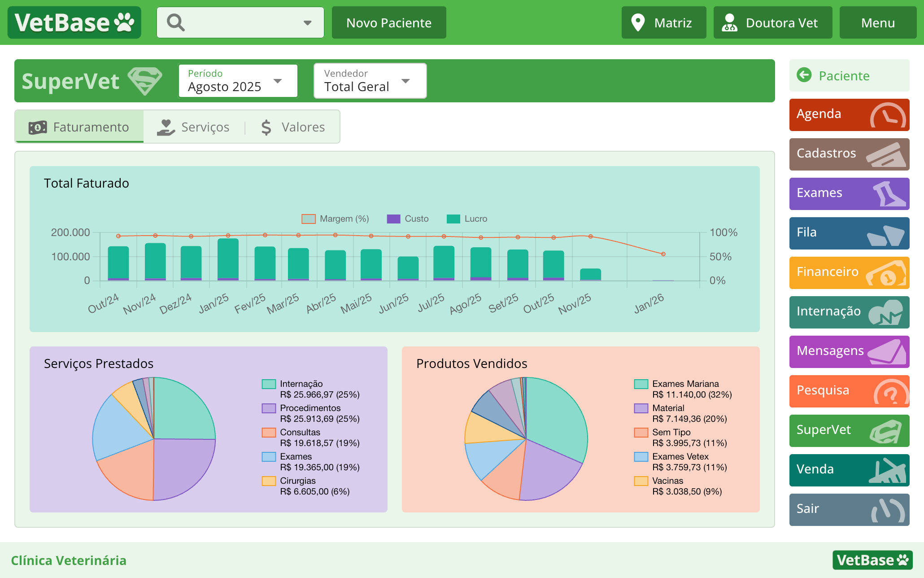Open the Período dropdown
Viewport: 924px width, 578px height.
[x=278, y=81]
